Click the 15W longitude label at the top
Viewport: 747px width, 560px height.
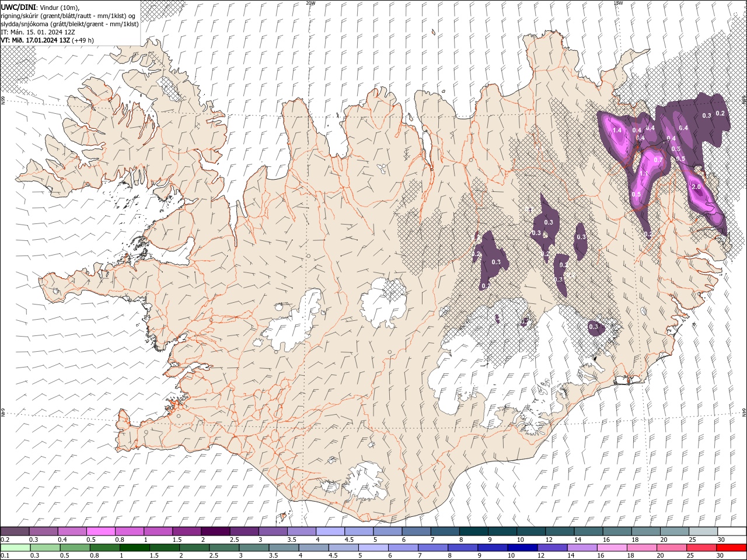[x=618, y=3]
